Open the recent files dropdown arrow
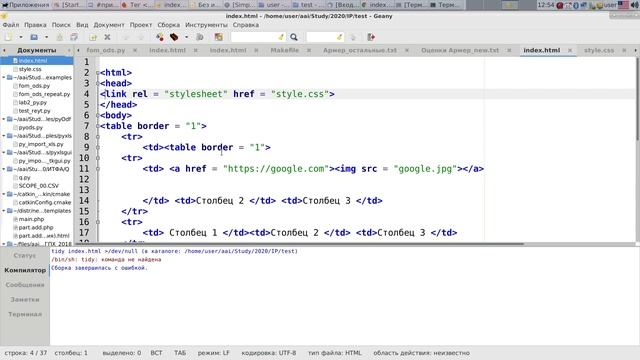Image resolution: width=640 pixels, height=360 pixels. (46, 37)
